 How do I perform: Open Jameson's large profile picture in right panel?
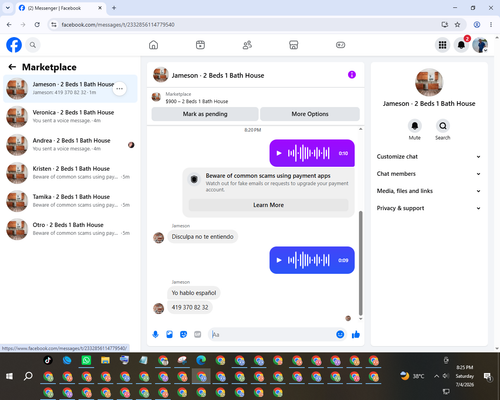[429, 82]
